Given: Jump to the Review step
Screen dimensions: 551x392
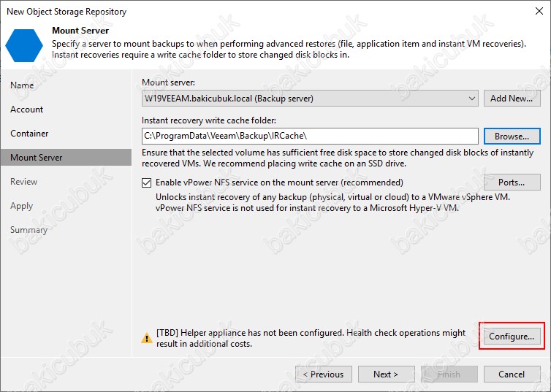Looking at the screenshot, I should click(24, 182).
